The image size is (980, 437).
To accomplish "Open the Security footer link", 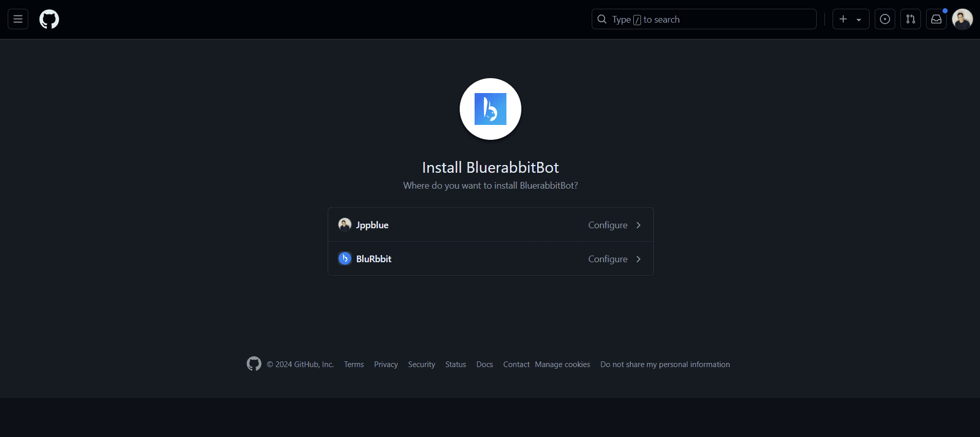I will tap(422, 365).
